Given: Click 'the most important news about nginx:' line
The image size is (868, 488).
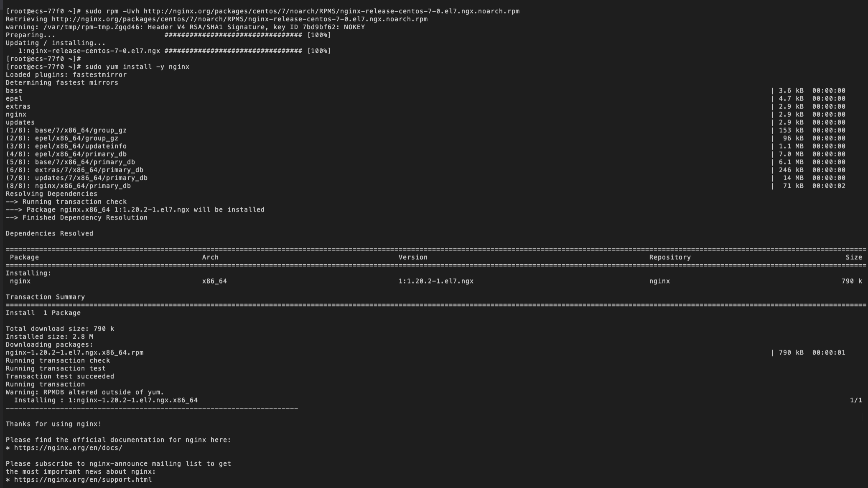Looking at the screenshot, I should pos(81,472).
